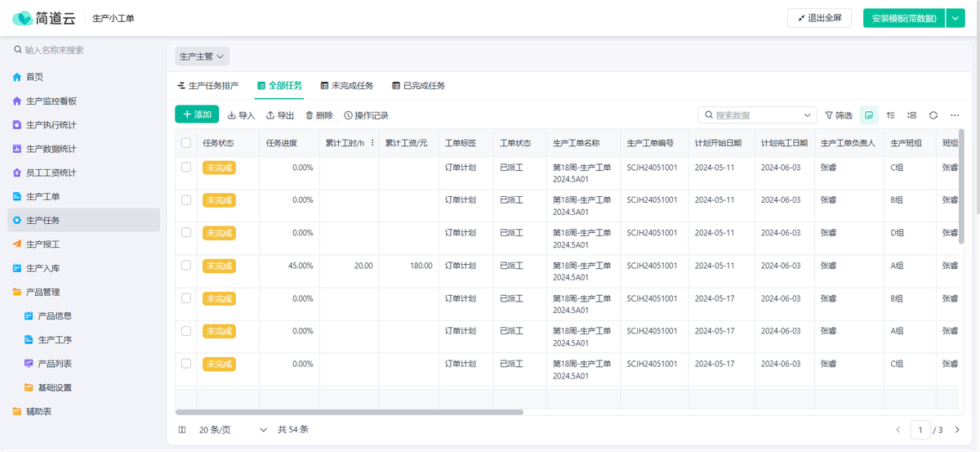Click the refresh data icon
This screenshot has width=980, height=452.
(x=933, y=115)
